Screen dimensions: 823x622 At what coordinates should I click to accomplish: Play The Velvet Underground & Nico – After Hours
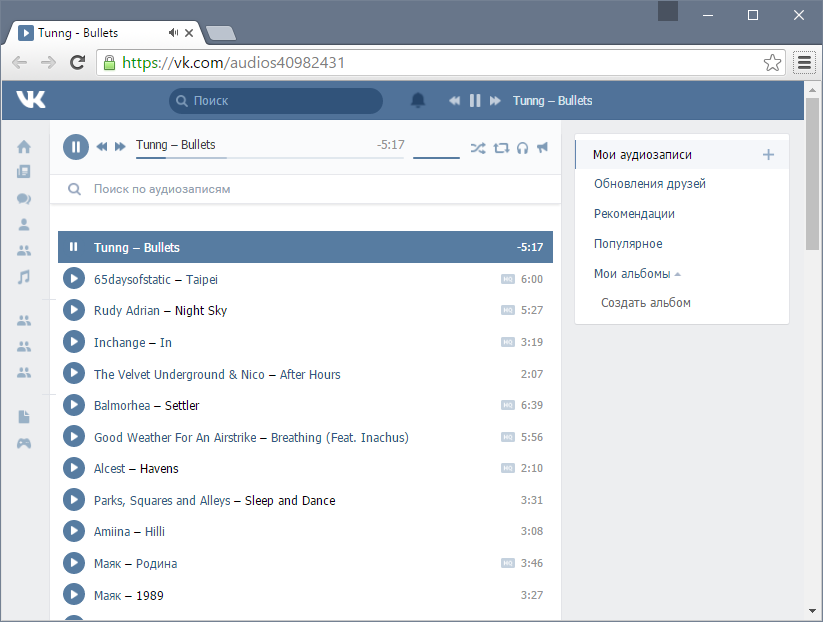tap(74, 373)
